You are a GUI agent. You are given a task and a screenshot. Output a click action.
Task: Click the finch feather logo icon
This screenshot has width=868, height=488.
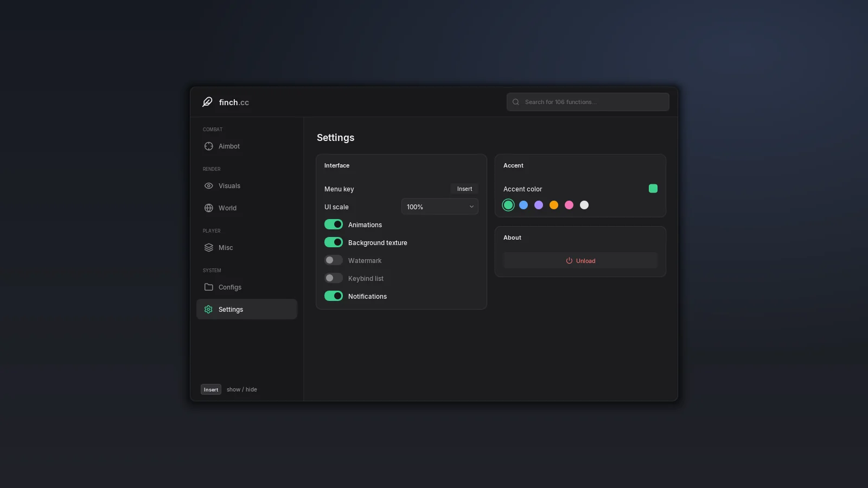click(207, 102)
